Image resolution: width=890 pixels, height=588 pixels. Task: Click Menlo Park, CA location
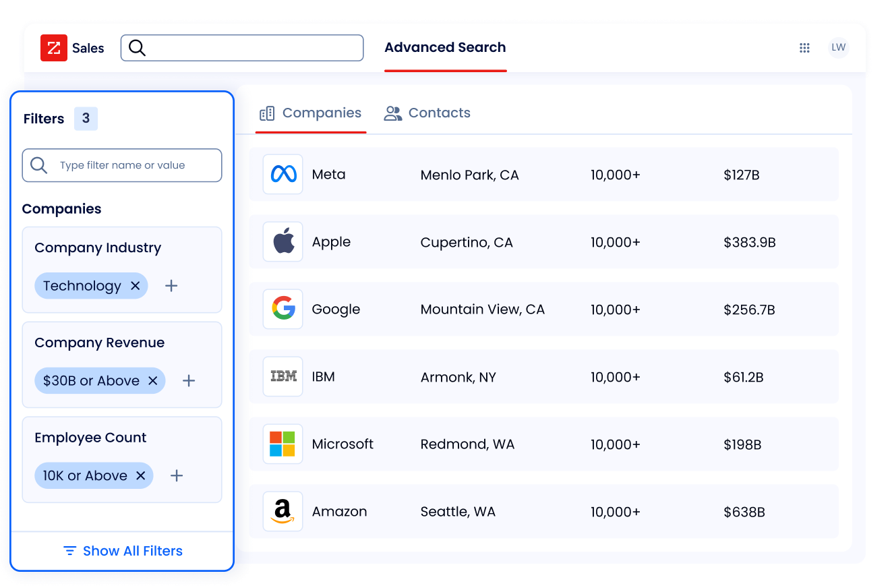469,175
